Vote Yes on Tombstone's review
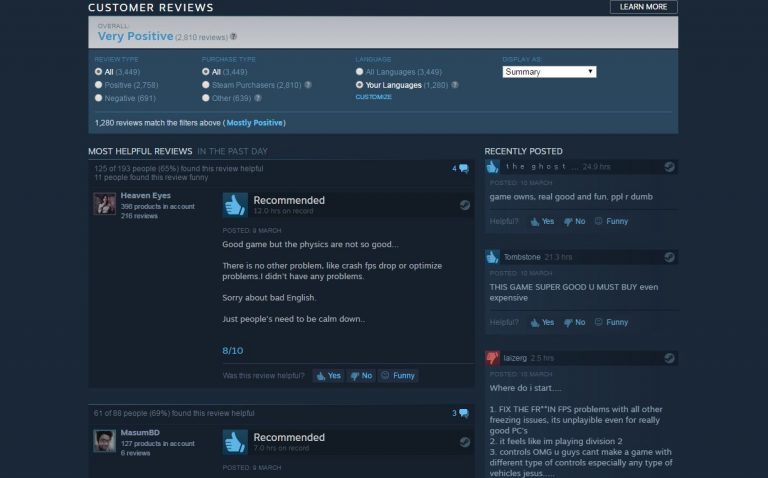Image resolution: width=768 pixels, height=478 pixels. [x=542, y=322]
